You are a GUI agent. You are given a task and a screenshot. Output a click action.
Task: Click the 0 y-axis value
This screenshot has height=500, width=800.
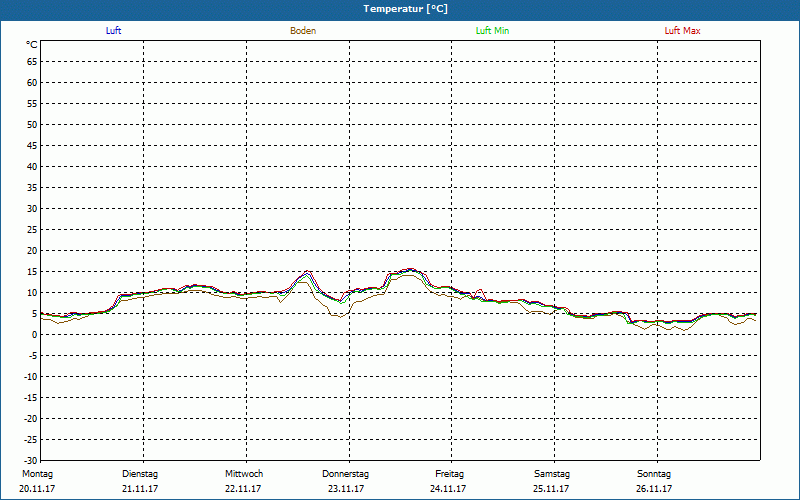click(x=35, y=335)
